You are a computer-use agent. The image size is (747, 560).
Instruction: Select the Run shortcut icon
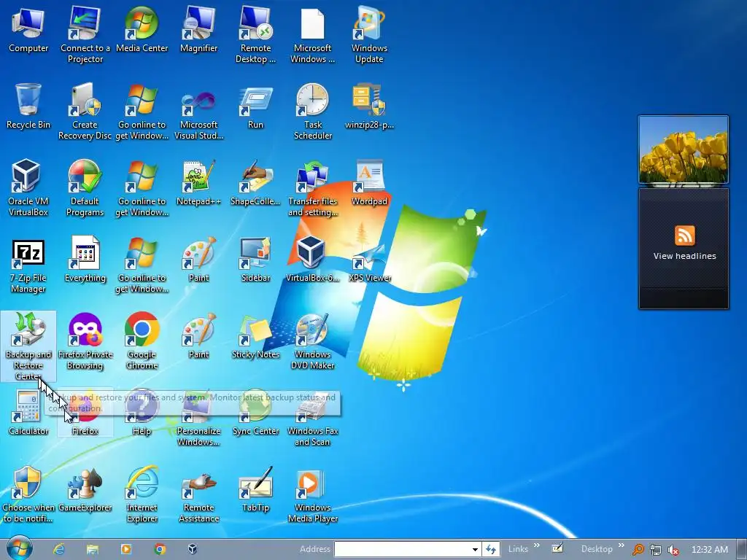click(255, 106)
